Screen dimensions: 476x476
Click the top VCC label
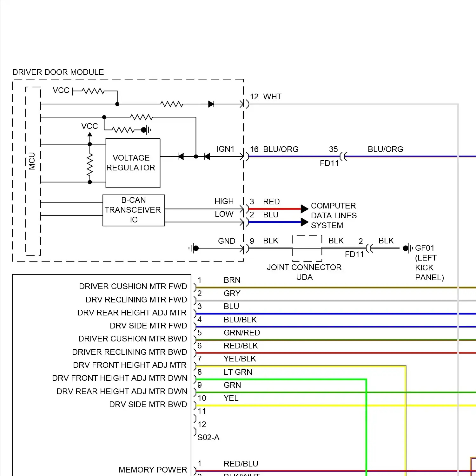61,90
